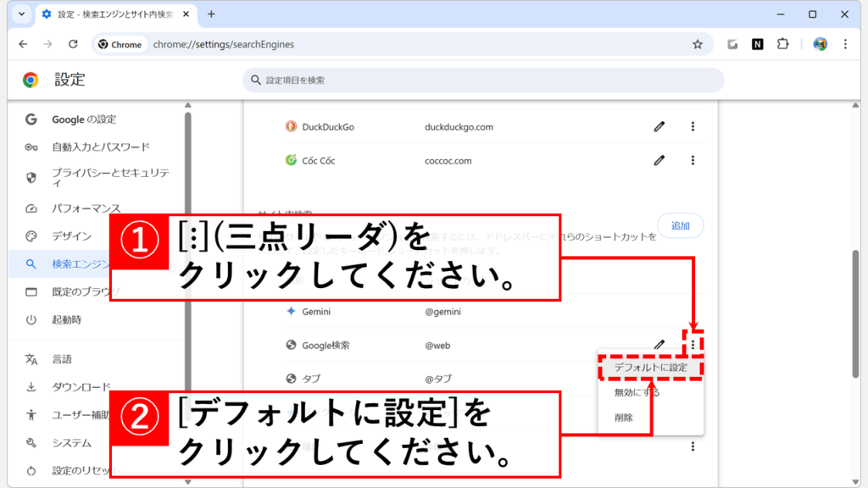868x488 pixels.
Task: Click the 追加 button for site search
Action: coord(681,225)
